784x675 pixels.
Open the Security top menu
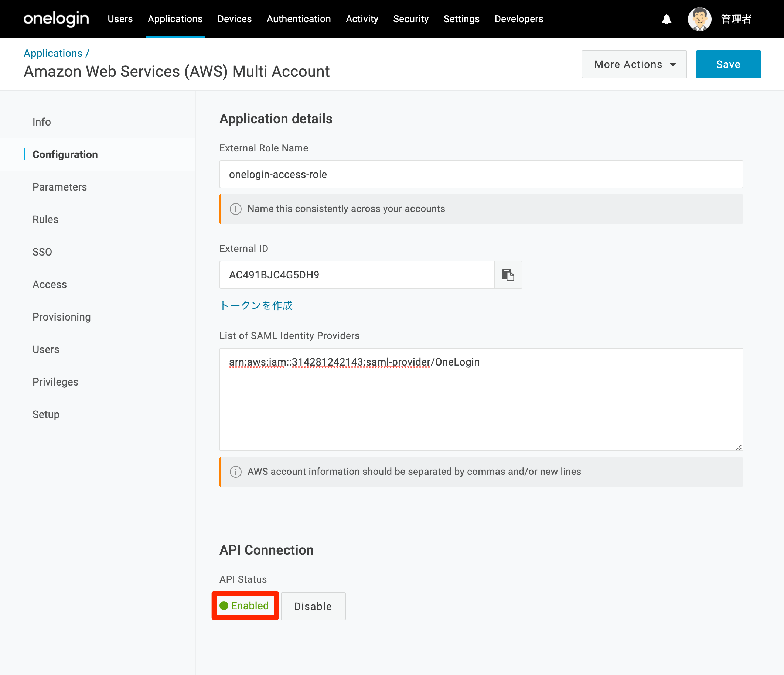point(411,19)
